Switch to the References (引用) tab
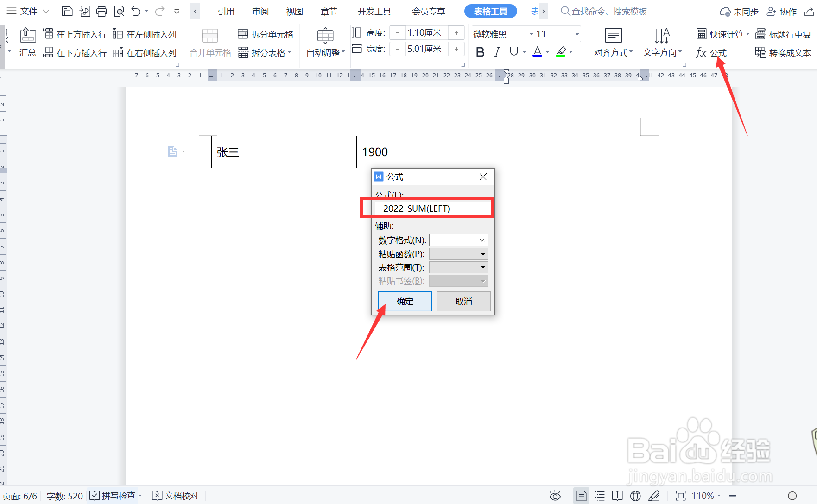 point(226,11)
